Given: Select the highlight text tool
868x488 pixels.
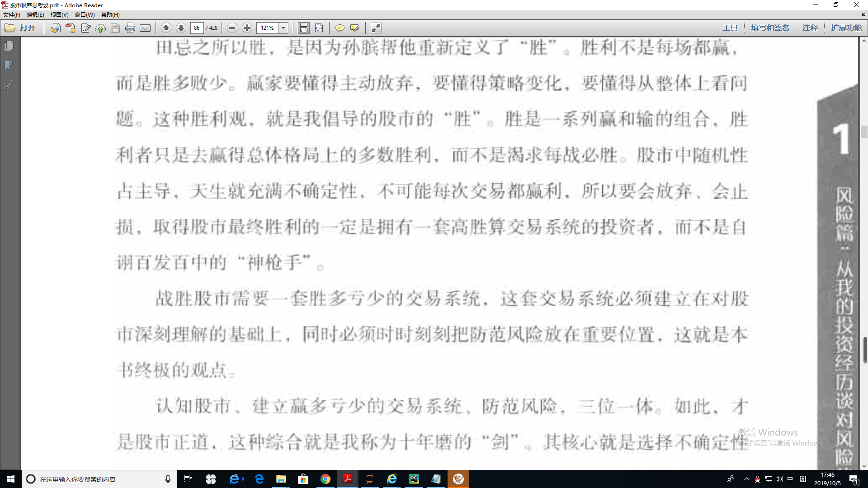Looking at the screenshot, I should 355,28.
